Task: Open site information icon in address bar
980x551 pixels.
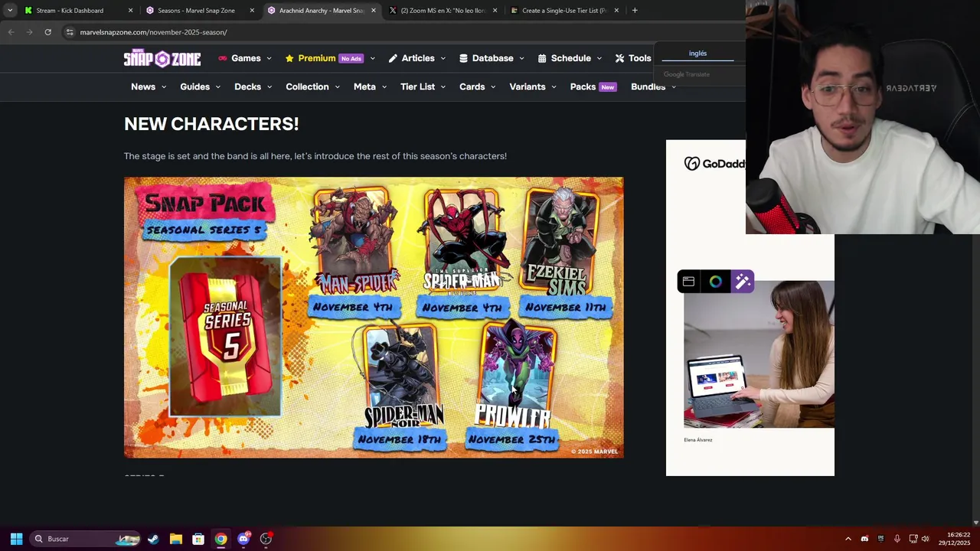Action: coord(70,32)
